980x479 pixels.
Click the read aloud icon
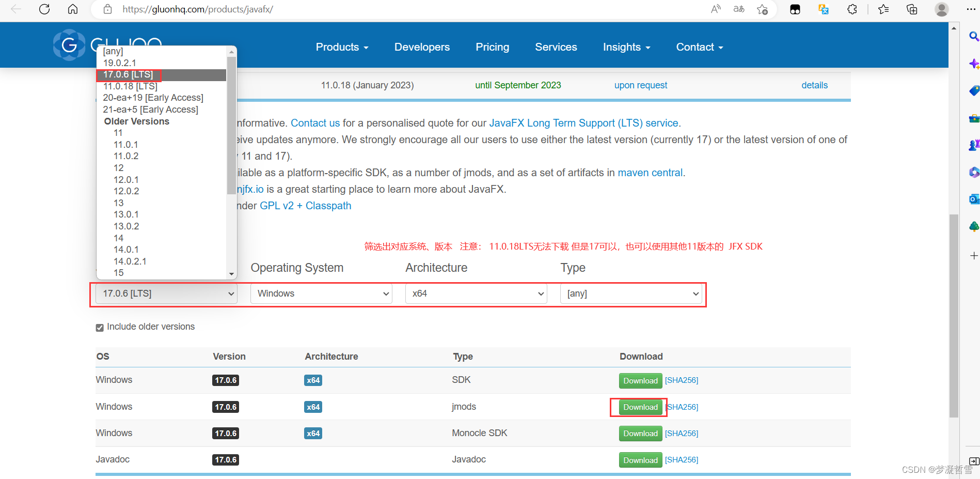(716, 9)
